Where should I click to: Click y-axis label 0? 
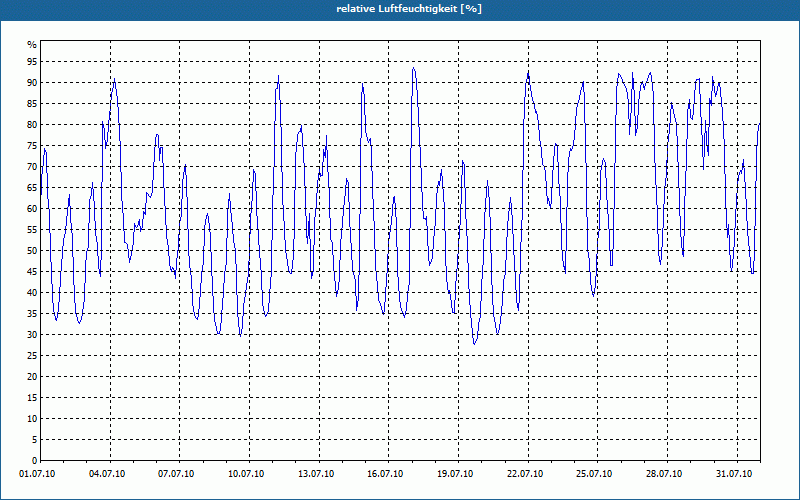click(34, 461)
